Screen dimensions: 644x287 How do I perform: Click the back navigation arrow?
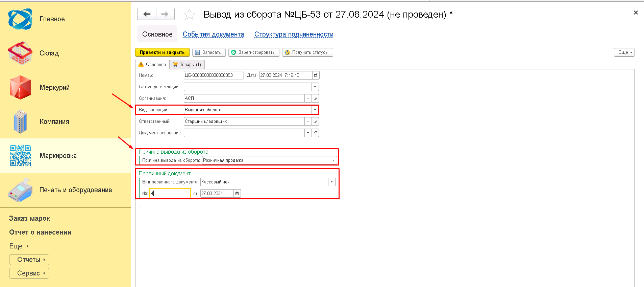147,14
